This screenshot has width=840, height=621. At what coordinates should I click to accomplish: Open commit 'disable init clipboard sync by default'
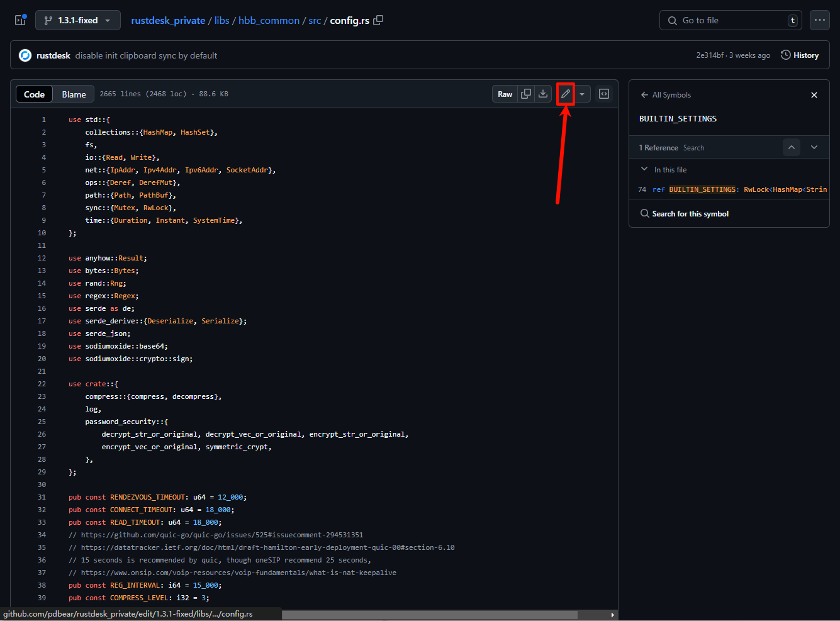point(146,55)
